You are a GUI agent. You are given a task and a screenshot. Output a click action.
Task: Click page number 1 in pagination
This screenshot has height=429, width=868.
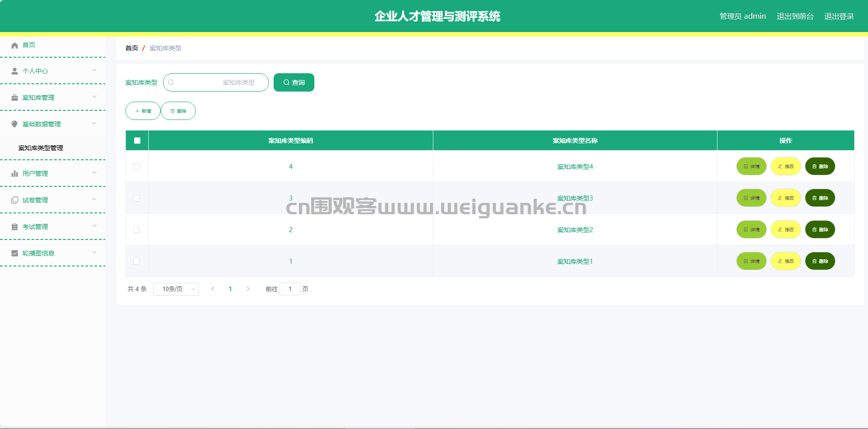click(230, 289)
